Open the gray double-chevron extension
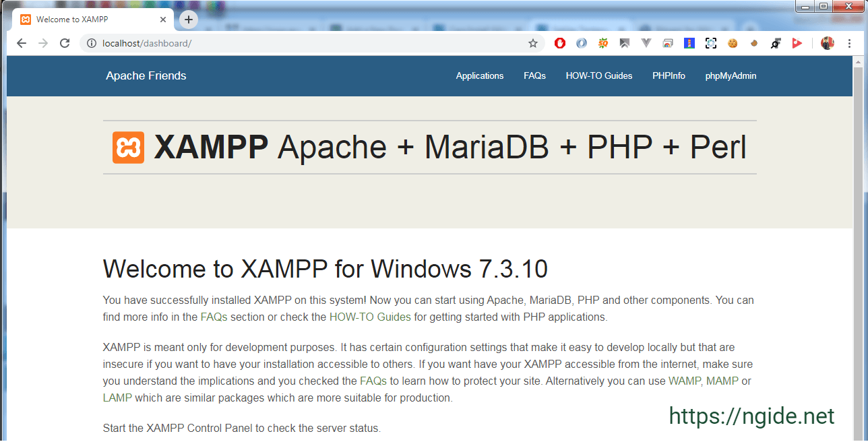The height and width of the screenshot is (442, 868). pos(625,43)
